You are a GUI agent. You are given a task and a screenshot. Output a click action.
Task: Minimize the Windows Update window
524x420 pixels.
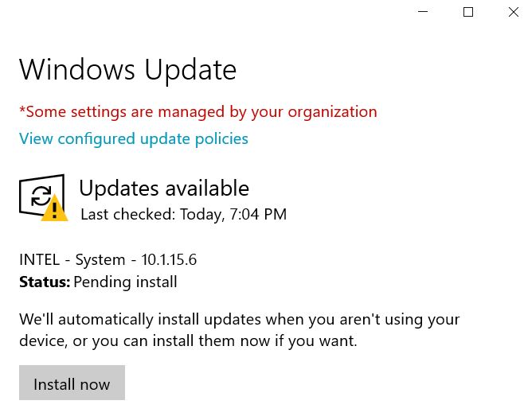[x=423, y=12]
